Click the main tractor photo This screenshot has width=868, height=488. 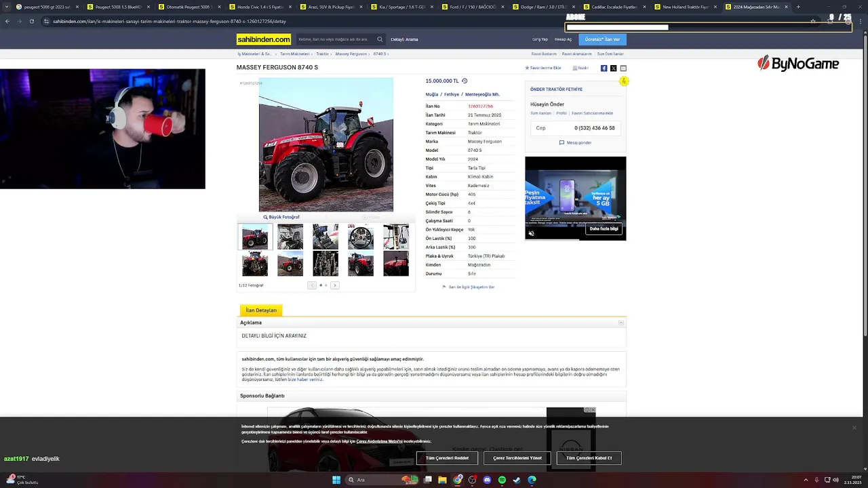325,144
